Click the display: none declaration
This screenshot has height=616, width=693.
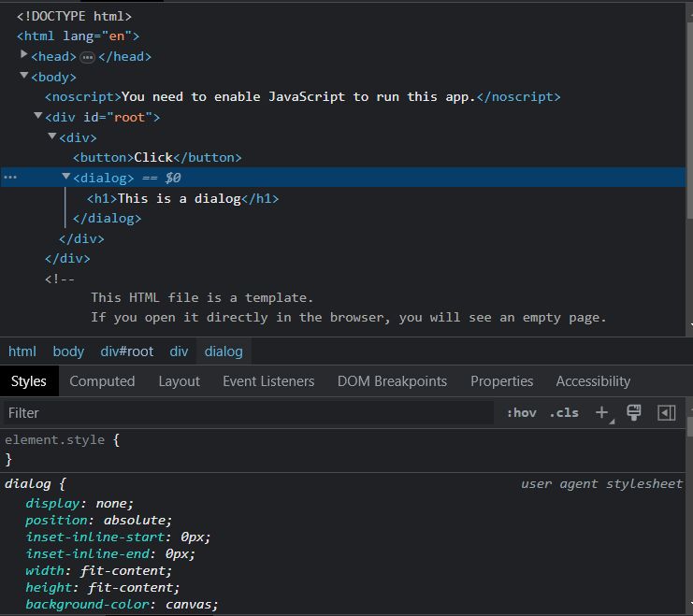(79, 503)
